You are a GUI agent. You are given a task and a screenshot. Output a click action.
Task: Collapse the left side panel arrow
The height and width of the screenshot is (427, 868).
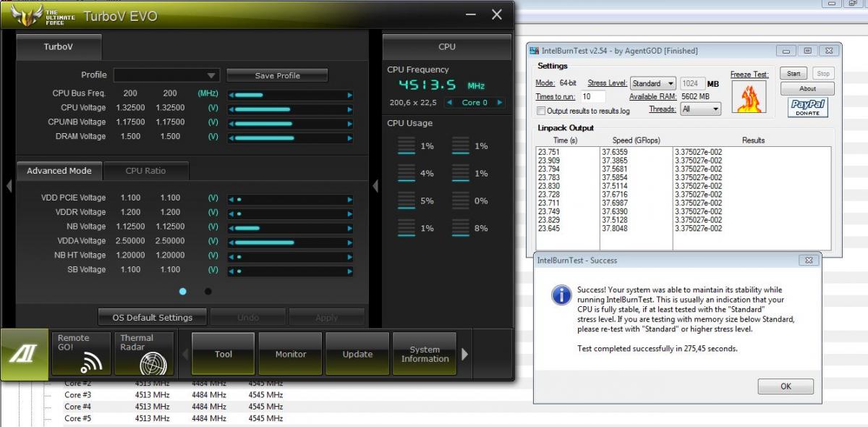pyautogui.click(x=8, y=186)
